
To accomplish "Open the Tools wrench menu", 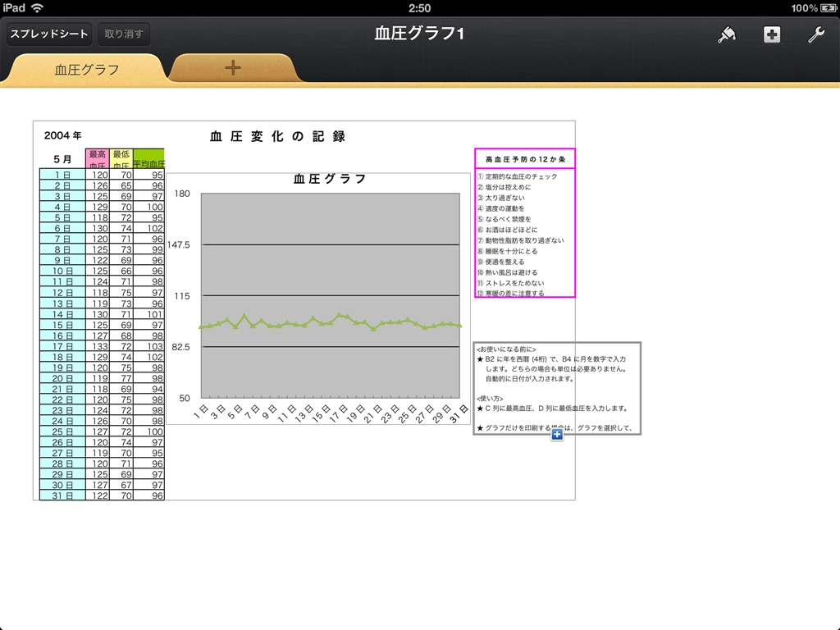I will (815, 34).
